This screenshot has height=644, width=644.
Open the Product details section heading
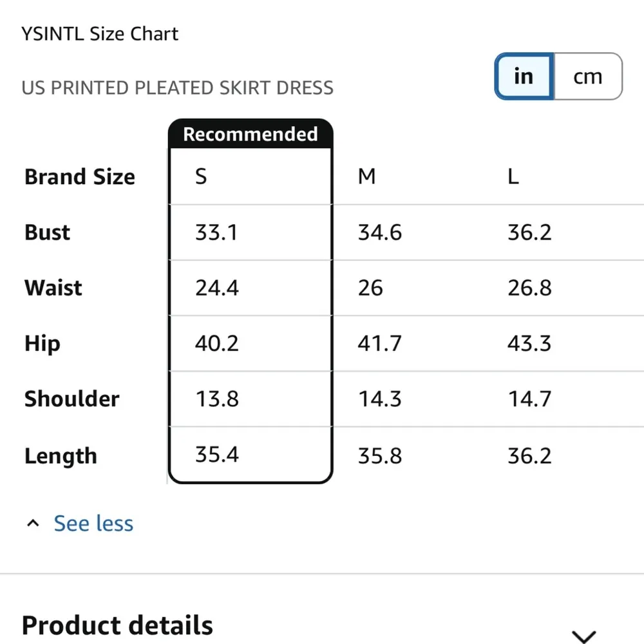coord(117,625)
